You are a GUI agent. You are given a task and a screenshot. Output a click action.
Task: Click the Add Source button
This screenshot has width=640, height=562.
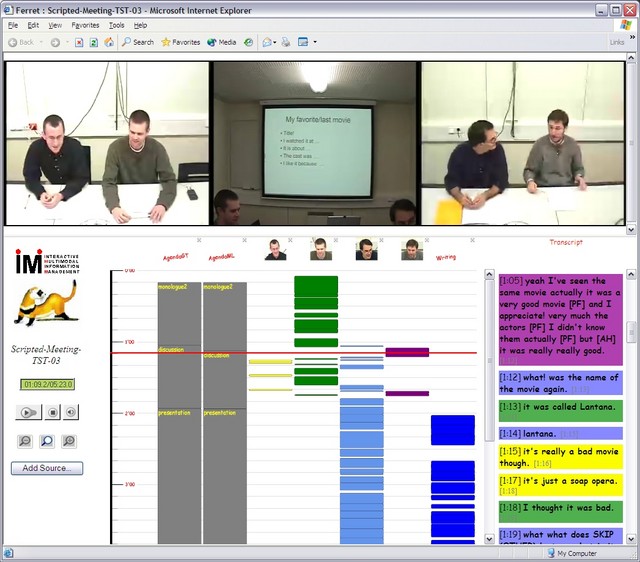point(47,468)
